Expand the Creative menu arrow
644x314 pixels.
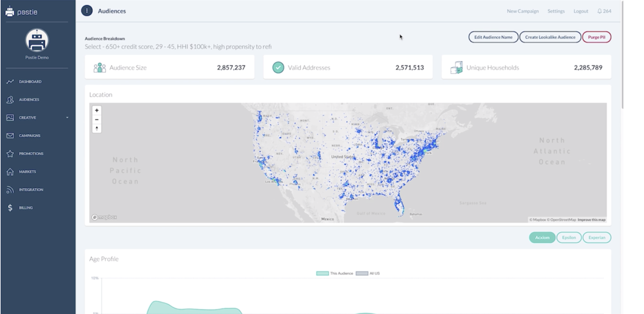pyautogui.click(x=67, y=118)
